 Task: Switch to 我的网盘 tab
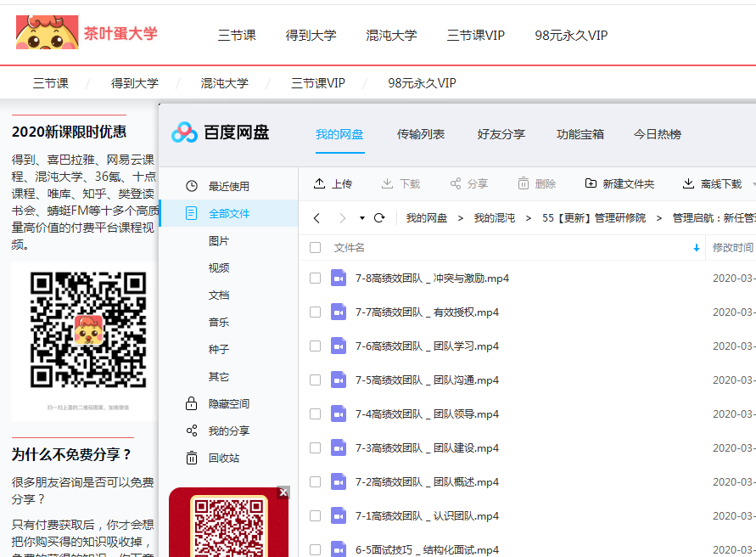point(339,134)
